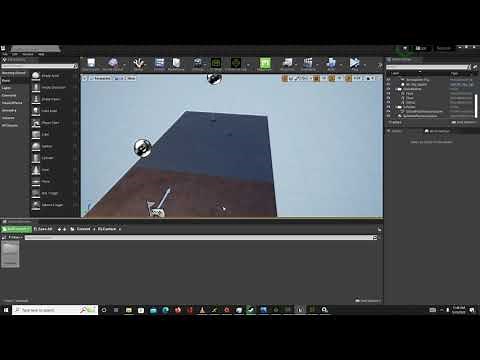Image resolution: width=480 pixels, height=360 pixels.
Task: Expand the Build options dropdown arrow
Action: [x=342, y=64]
